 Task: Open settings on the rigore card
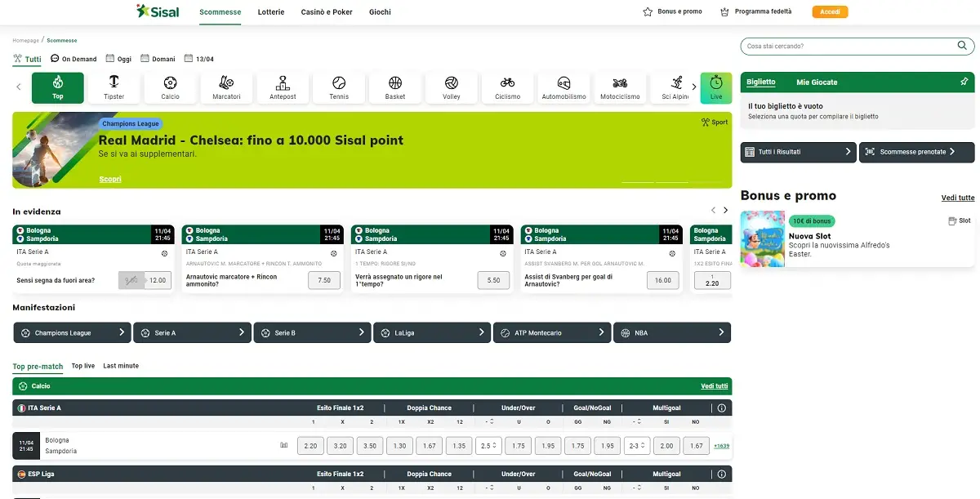pos(503,253)
